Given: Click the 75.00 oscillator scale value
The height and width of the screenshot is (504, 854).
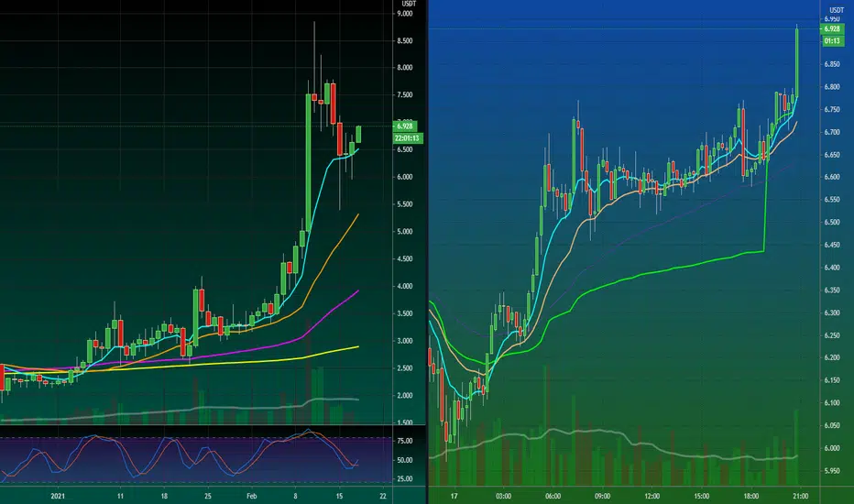Looking at the screenshot, I should (x=405, y=441).
